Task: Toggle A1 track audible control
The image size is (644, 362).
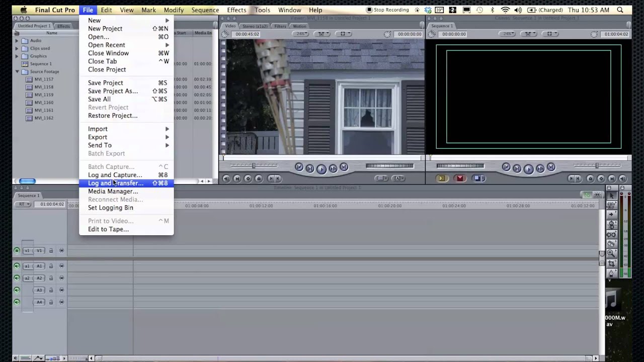Action: click(17, 266)
